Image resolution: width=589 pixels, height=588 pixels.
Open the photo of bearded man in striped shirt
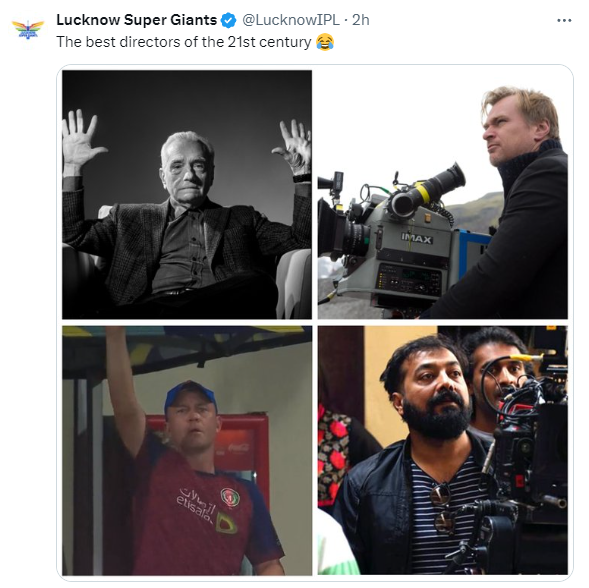pos(443,450)
